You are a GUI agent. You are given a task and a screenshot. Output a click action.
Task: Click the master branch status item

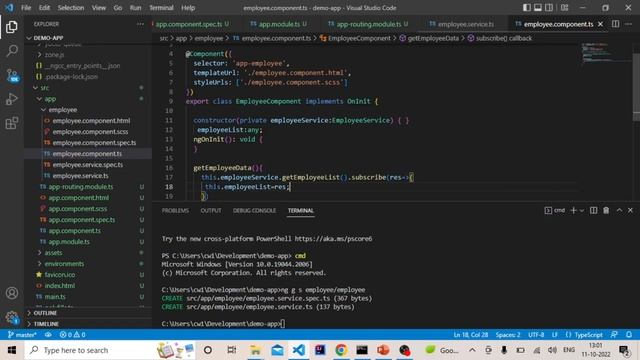click(22, 335)
